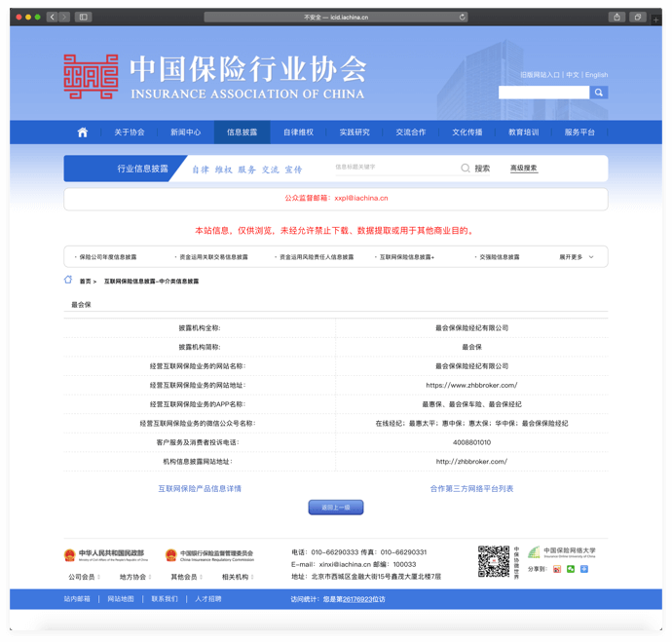Open 交强险信息披露 category
Viewport: 672px width, 642px height.
point(500,257)
